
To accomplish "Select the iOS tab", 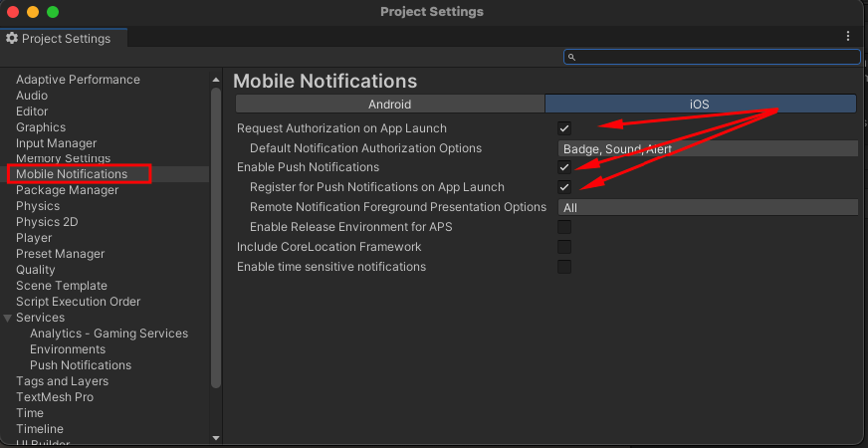I will (x=700, y=104).
